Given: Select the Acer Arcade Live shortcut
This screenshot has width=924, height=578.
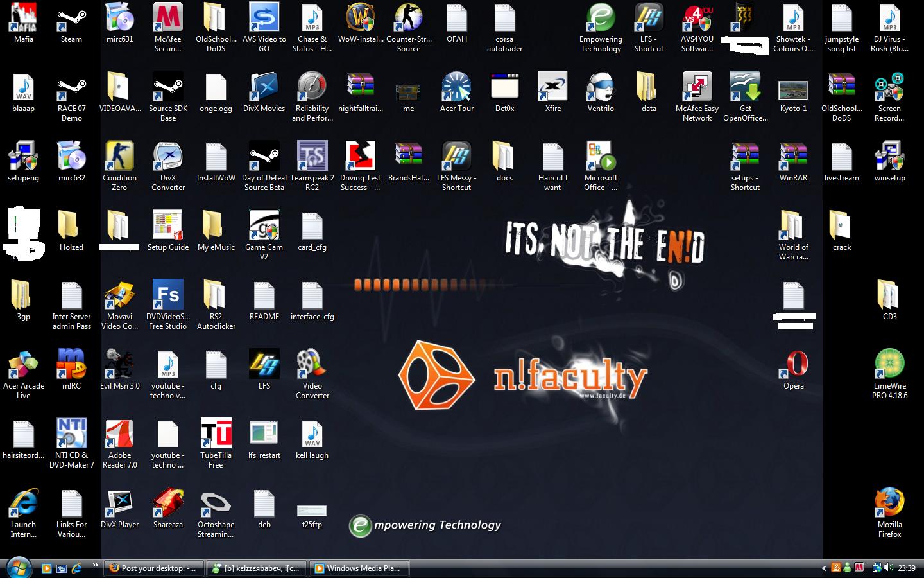Looking at the screenshot, I should coord(23,374).
